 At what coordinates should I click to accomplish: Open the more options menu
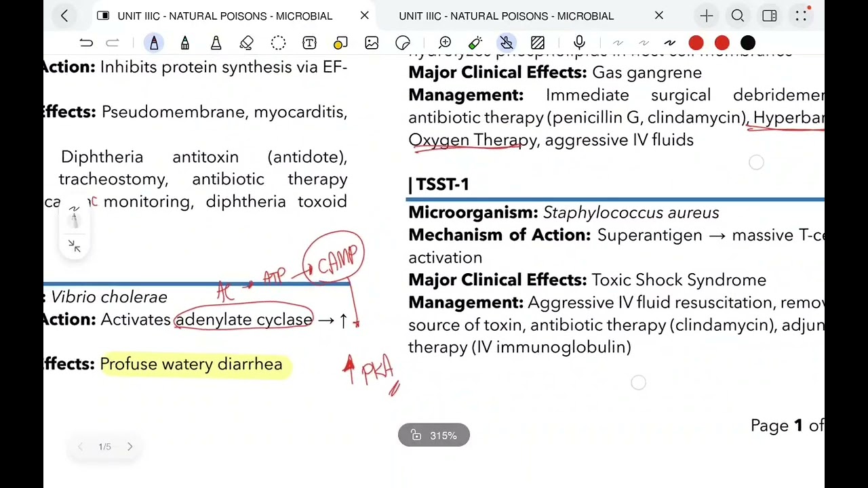pos(801,16)
